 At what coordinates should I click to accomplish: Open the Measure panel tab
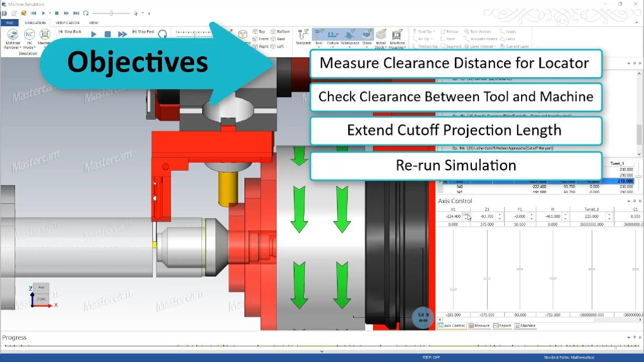click(x=479, y=326)
